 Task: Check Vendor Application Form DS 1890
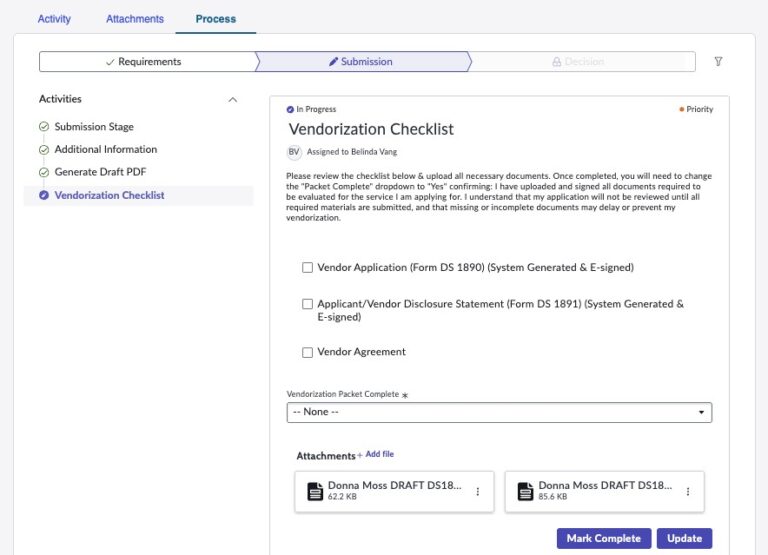(x=307, y=267)
